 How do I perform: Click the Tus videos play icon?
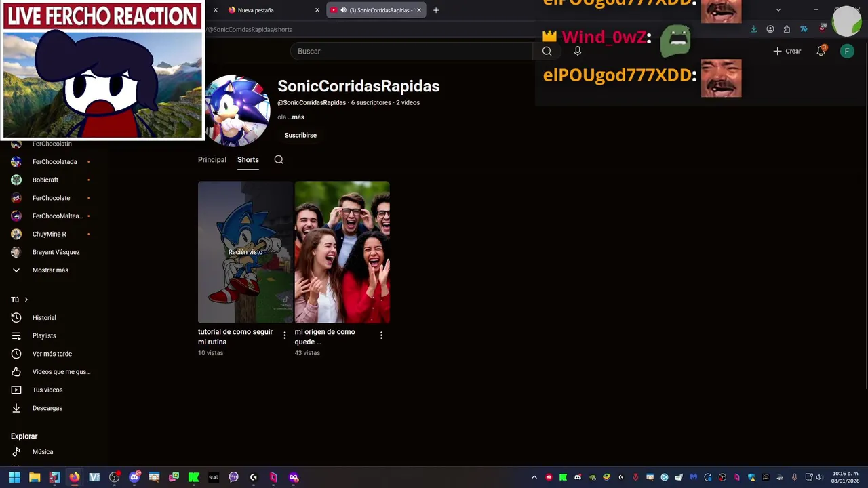tap(16, 390)
